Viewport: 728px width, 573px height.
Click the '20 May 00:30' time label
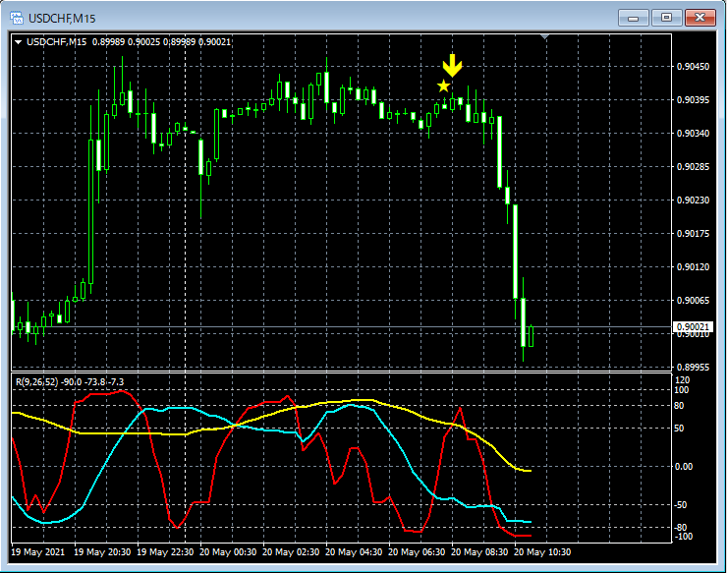(x=228, y=552)
